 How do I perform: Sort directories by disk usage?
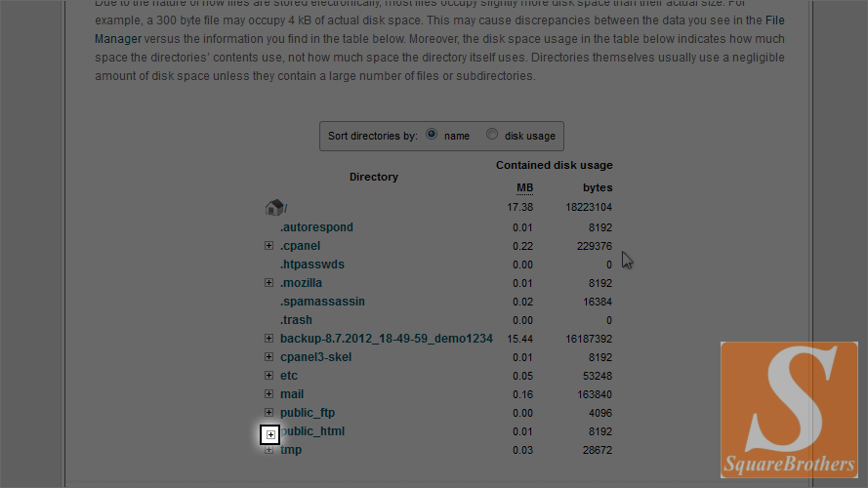pyautogui.click(x=492, y=136)
